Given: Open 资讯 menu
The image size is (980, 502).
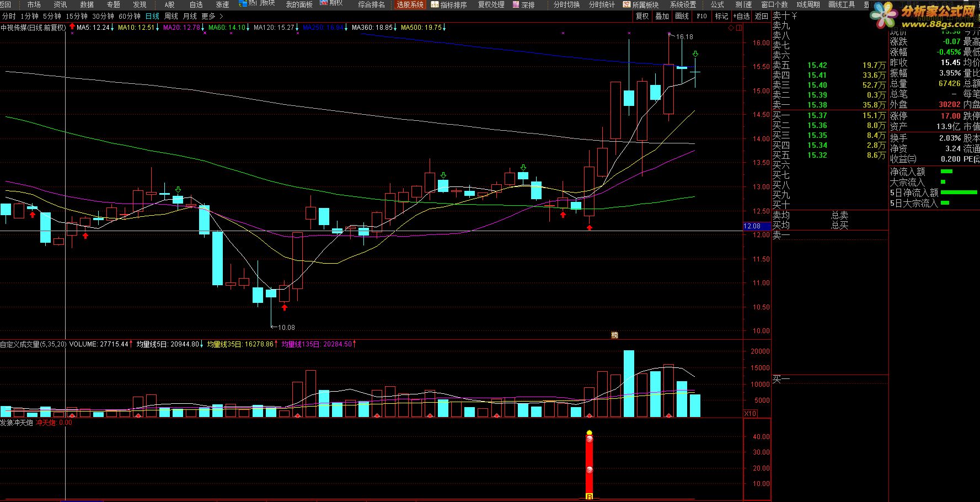Looking at the screenshot, I should click(60, 4).
